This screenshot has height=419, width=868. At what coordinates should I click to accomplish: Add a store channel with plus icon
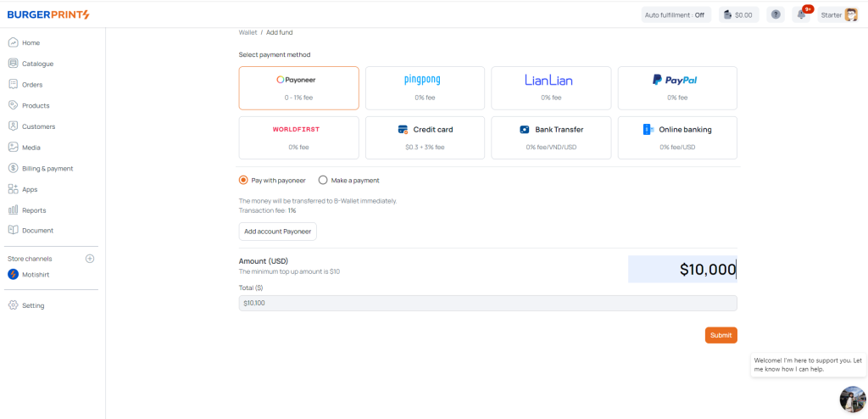coord(90,259)
